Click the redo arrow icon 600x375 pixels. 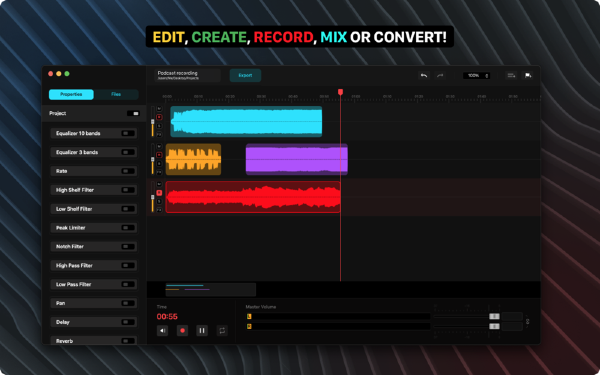coord(440,75)
